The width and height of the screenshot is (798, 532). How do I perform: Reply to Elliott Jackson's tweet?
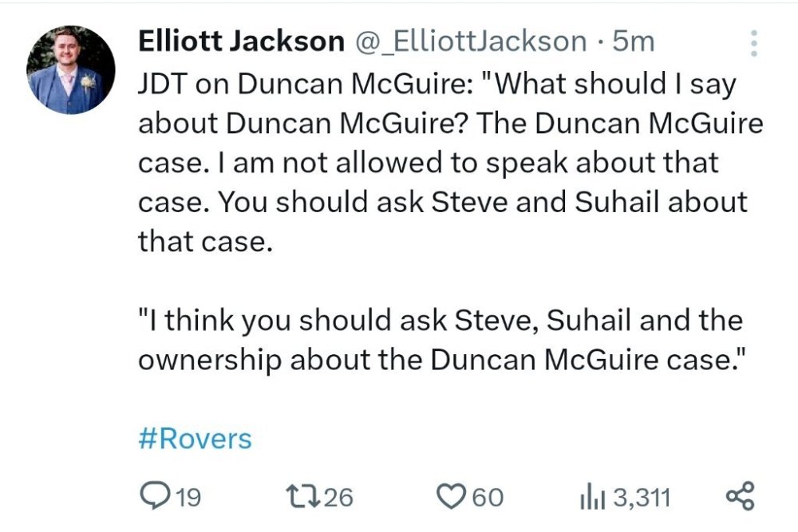152,498
